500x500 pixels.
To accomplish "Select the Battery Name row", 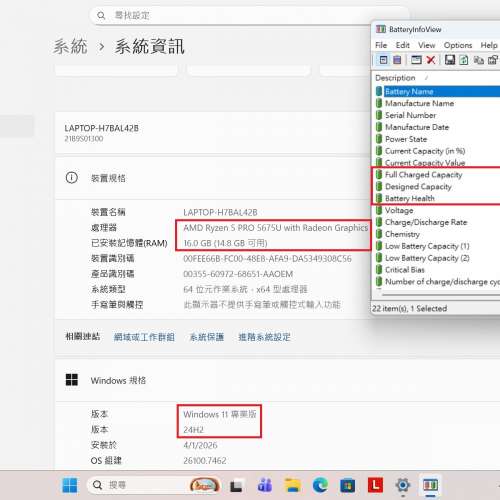I will 437,91.
